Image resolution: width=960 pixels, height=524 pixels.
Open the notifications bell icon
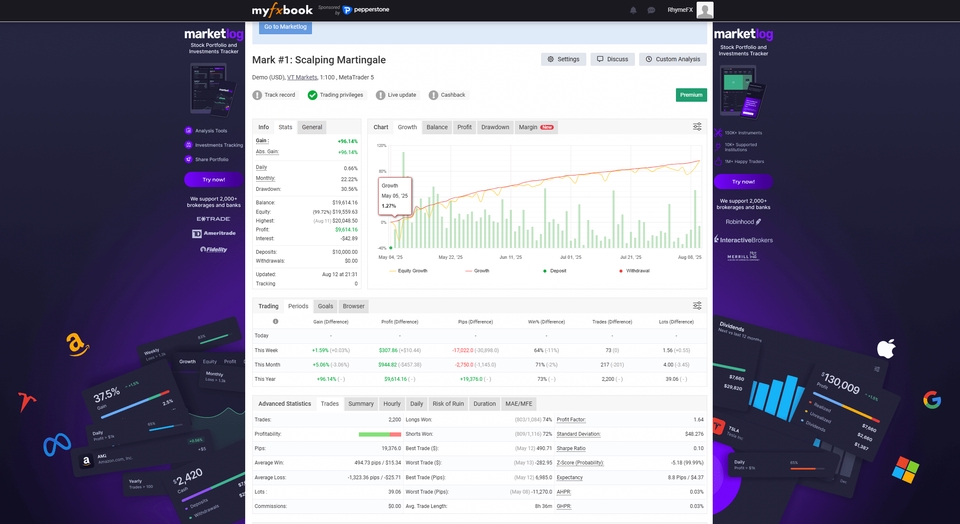point(633,10)
